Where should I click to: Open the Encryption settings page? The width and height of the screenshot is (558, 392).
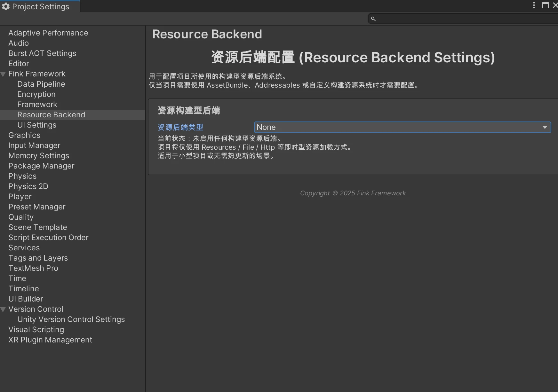36,94
